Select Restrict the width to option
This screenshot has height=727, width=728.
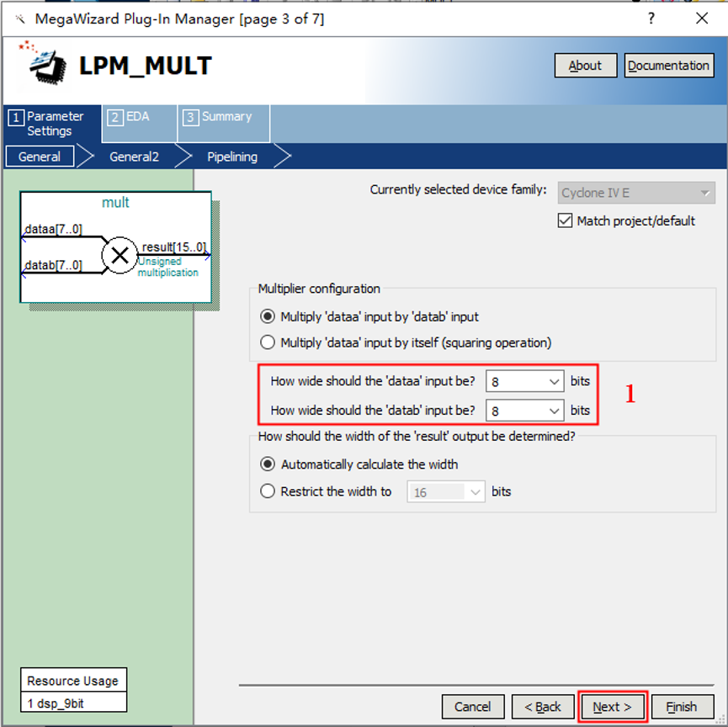[268, 491]
